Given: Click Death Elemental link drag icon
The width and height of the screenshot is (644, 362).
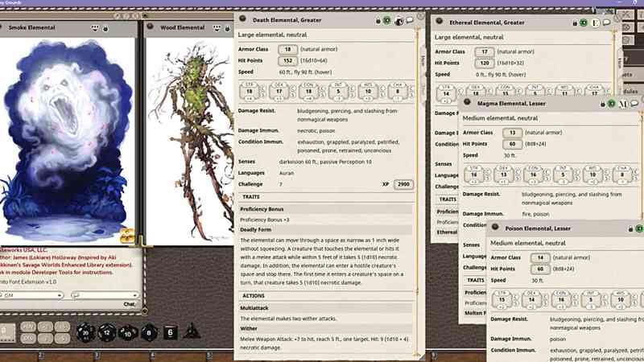Looking at the screenshot, I should [x=243, y=19].
